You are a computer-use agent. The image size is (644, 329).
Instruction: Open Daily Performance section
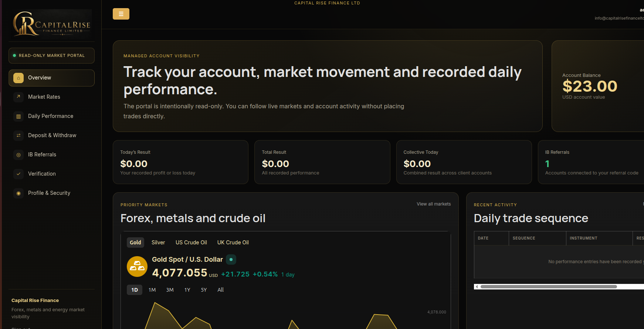tap(51, 116)
